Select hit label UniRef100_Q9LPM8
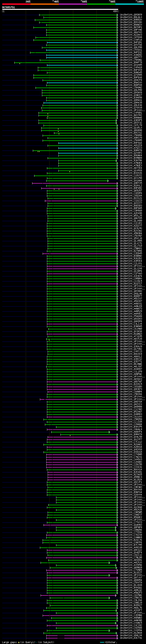This screenshot has width=146, height=644. [x=131, y=48]
